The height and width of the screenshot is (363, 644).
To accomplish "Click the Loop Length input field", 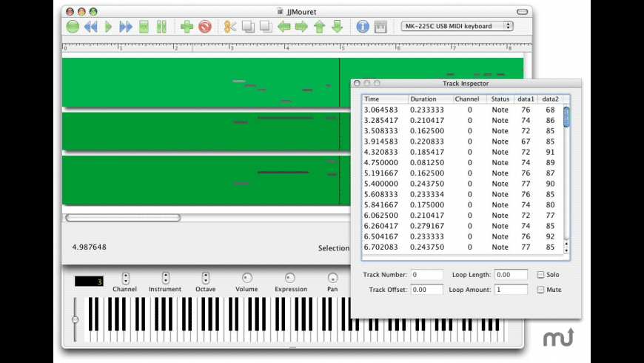I will (511, 275).
